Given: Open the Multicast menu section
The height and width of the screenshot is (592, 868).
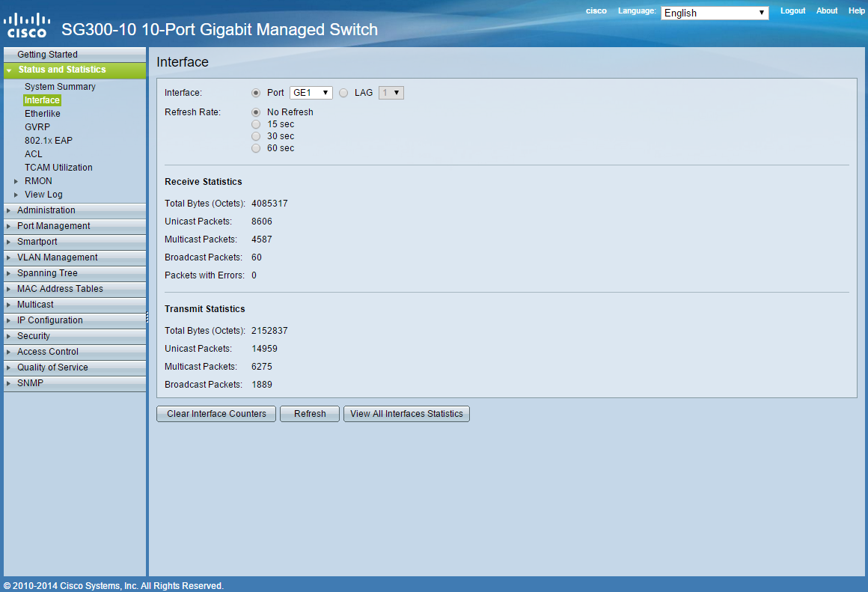Looking at the screenshot, I should click(x=75, y=305).
